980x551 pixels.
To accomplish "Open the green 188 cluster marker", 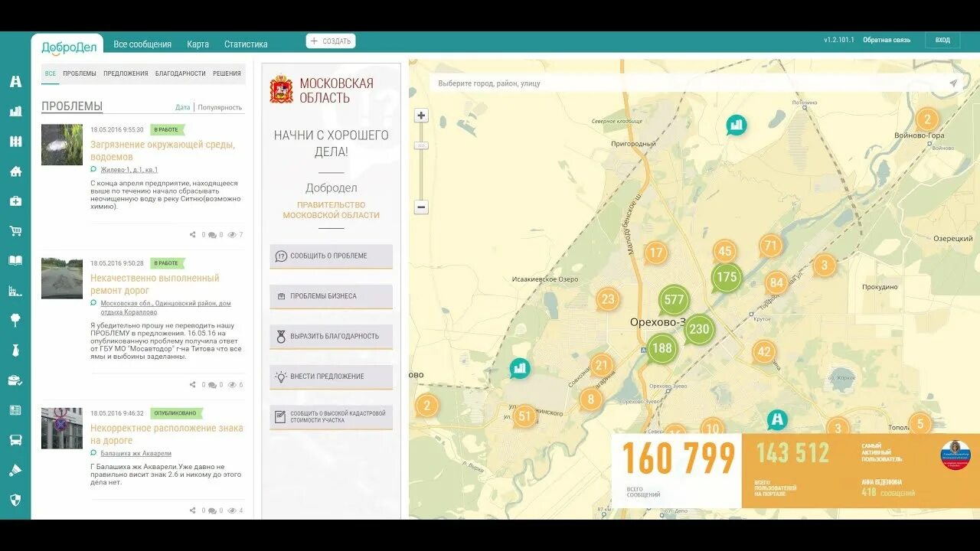I will [x=662, y=348].
